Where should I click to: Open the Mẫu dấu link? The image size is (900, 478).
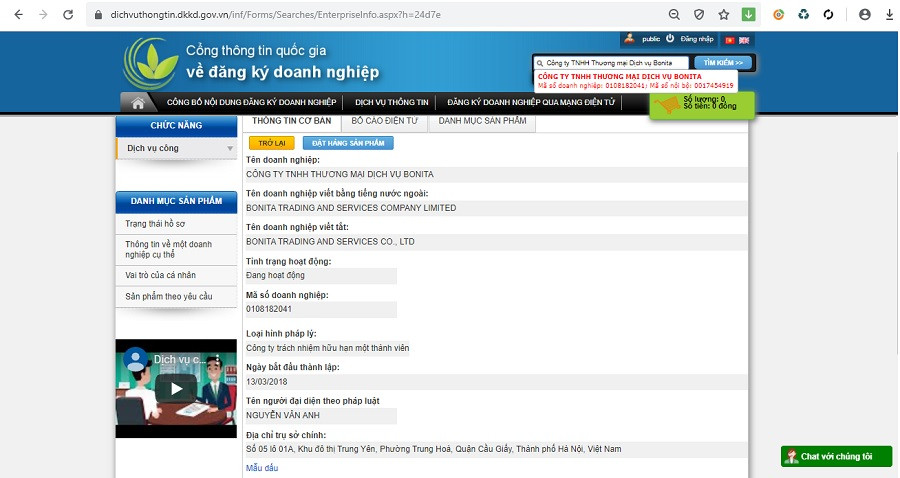coord(262,468)
